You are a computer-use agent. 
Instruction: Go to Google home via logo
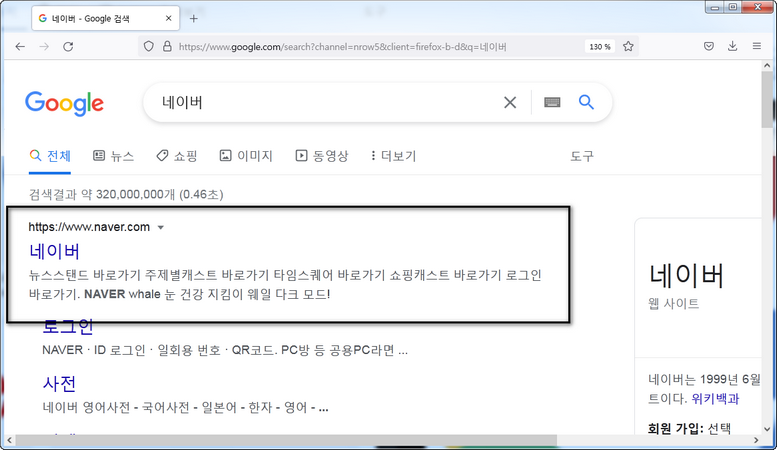pos(64,104)
